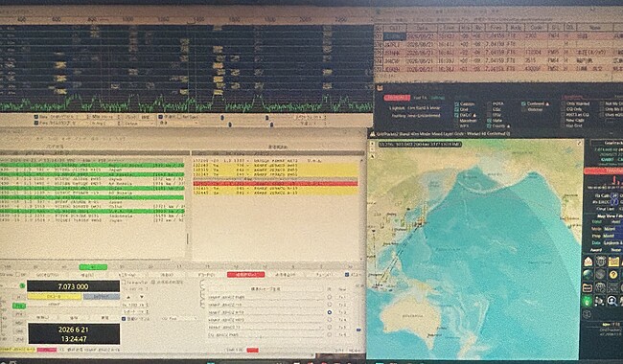This screenshot has width=623, height=364.
Task: Toggle the DXCC checkbox in call roster
Action: (x=456, y=115)
